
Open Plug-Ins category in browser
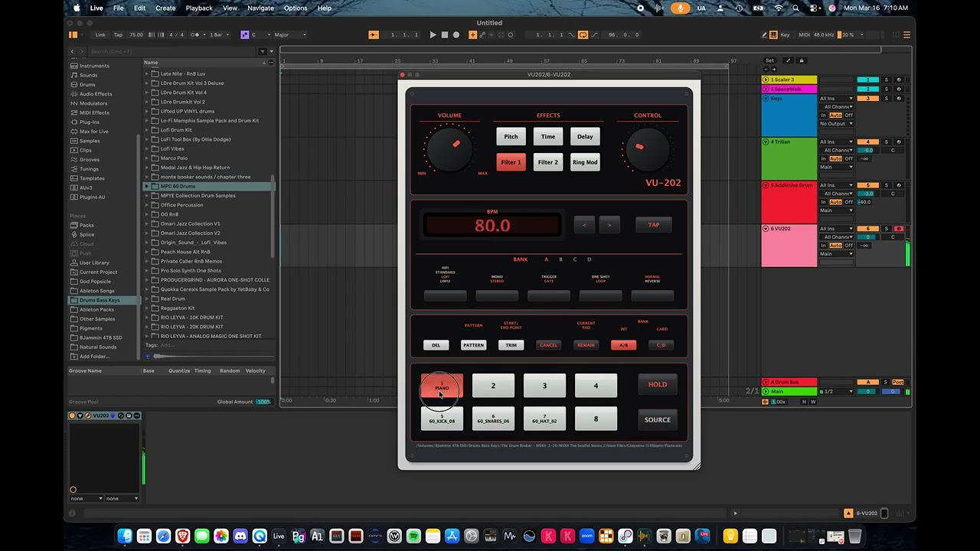click(x=90, y=122)
